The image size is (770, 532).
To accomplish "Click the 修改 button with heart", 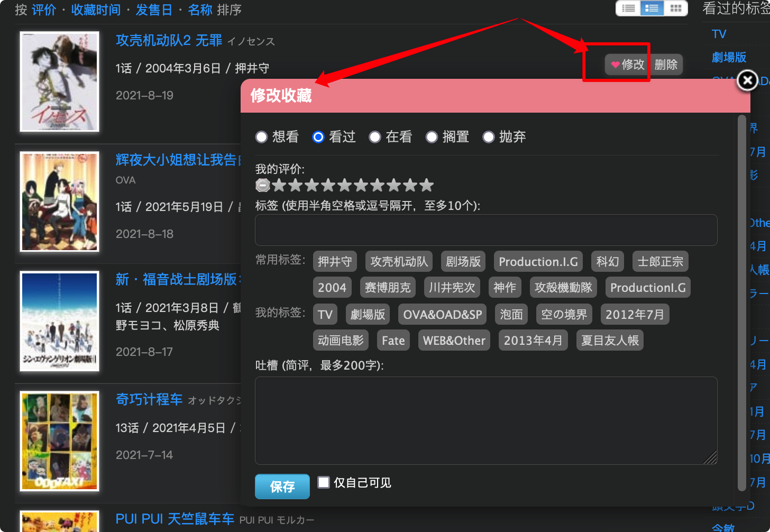I will (x=628, y=65).
